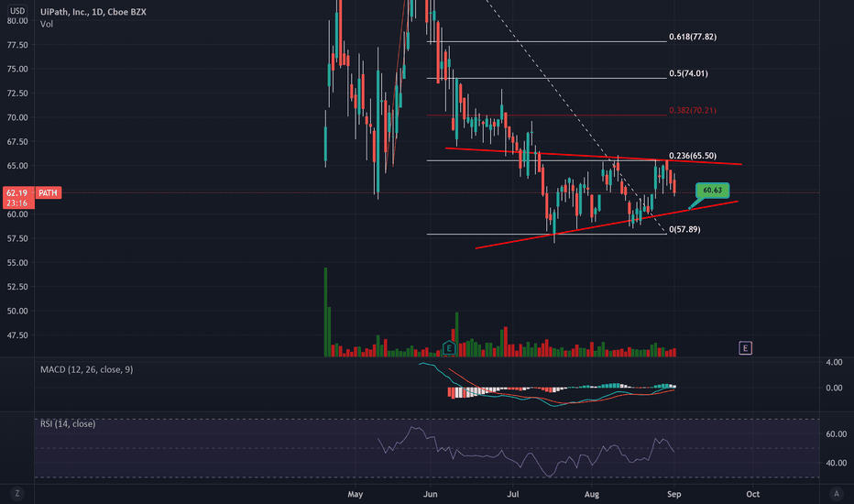Click the red 0.382(70.21) Fibonacci label
The height and width of the screenshot is (504, 854).
pos(692,110)
